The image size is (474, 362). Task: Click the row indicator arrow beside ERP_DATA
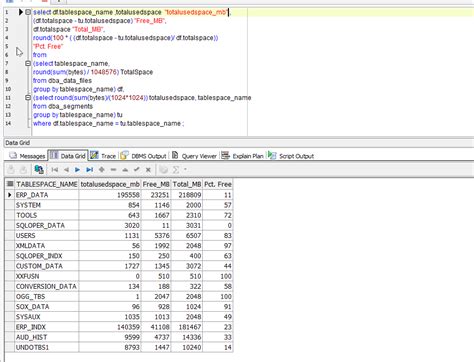pos(10,195)
